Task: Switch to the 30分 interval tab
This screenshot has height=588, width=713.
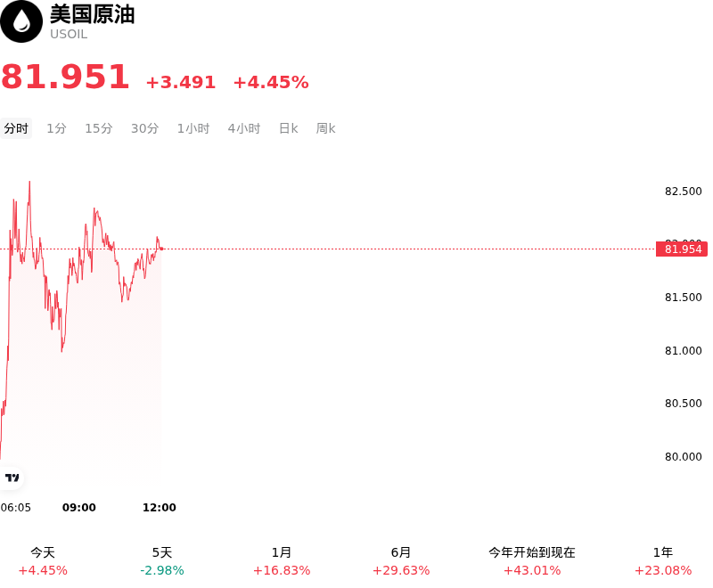Action: pos(144,128)
